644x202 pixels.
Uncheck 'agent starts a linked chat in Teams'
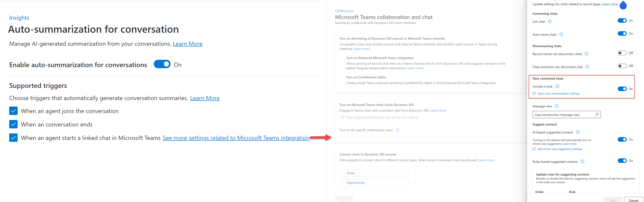(x=13, y=138)
